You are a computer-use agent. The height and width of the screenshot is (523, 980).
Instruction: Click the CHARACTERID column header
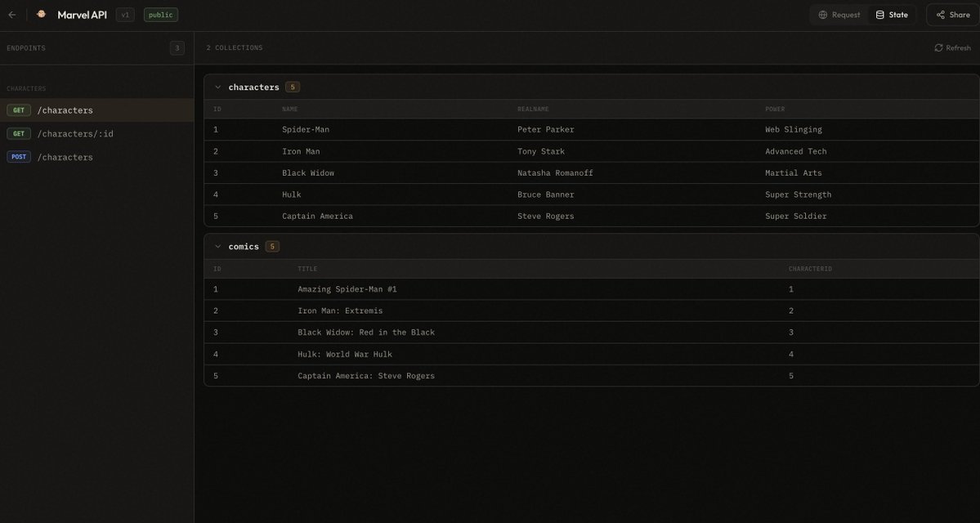[x=810, y=269]
